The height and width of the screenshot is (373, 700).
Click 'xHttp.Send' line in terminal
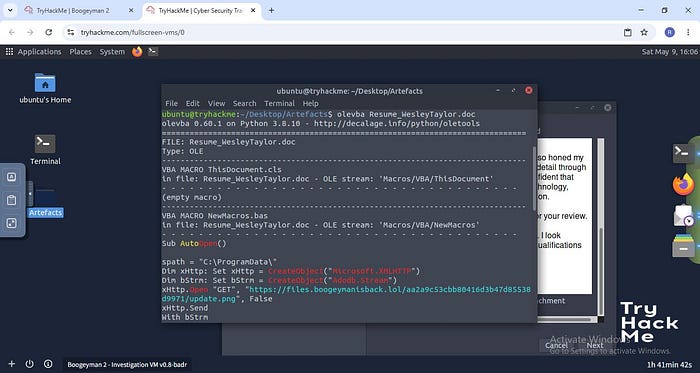[185, 308]
